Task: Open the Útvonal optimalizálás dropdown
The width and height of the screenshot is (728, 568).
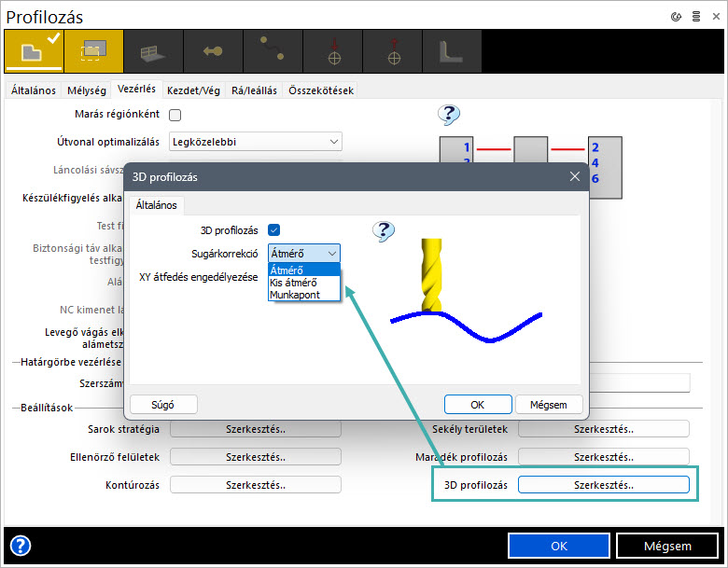Action: tap(256, 142)
